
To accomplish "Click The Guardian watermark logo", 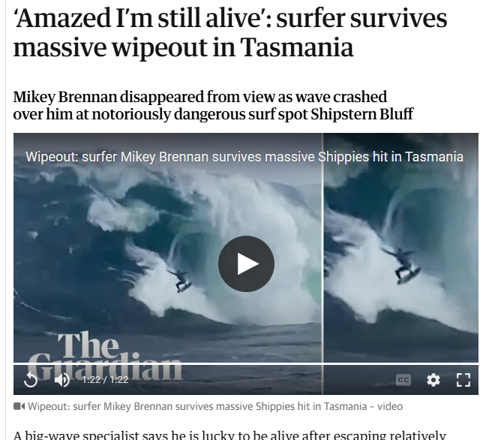I will pos(105,356).
